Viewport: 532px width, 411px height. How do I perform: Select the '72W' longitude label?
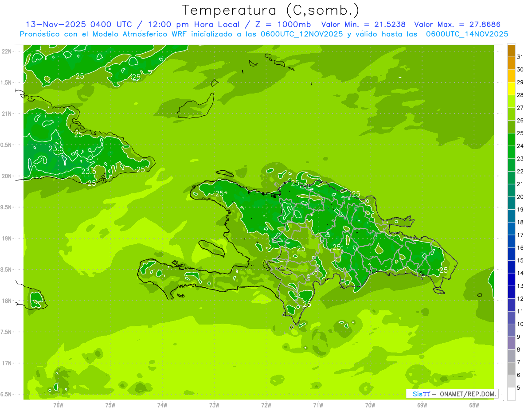point(266,405)
